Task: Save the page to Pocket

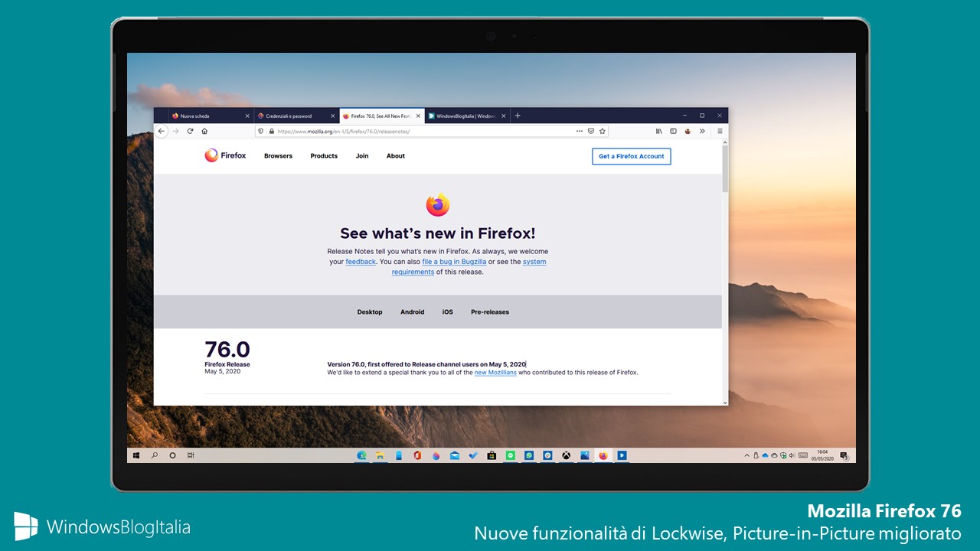Action: click(591, 131)
